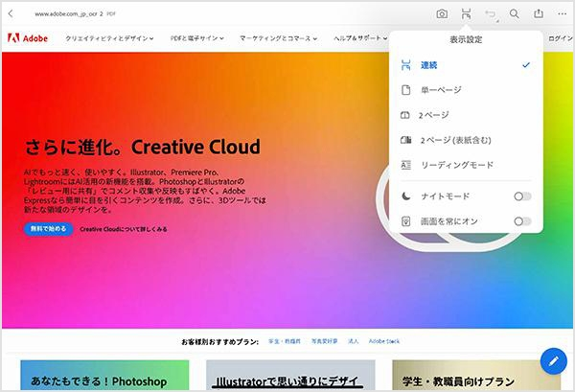Viewport: 575px width, 392px height.
Task: Click the two-page spread icon beside 2ページ
Action: pos(404,115)
